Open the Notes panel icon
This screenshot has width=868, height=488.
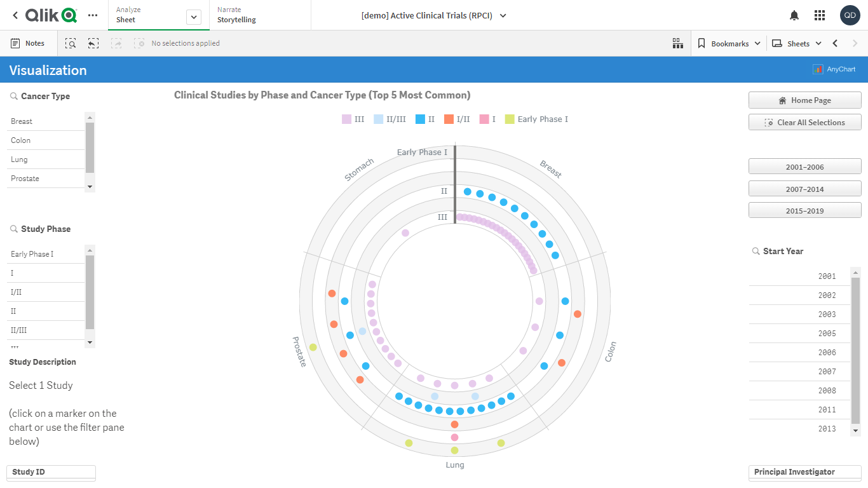coord(29,43)
